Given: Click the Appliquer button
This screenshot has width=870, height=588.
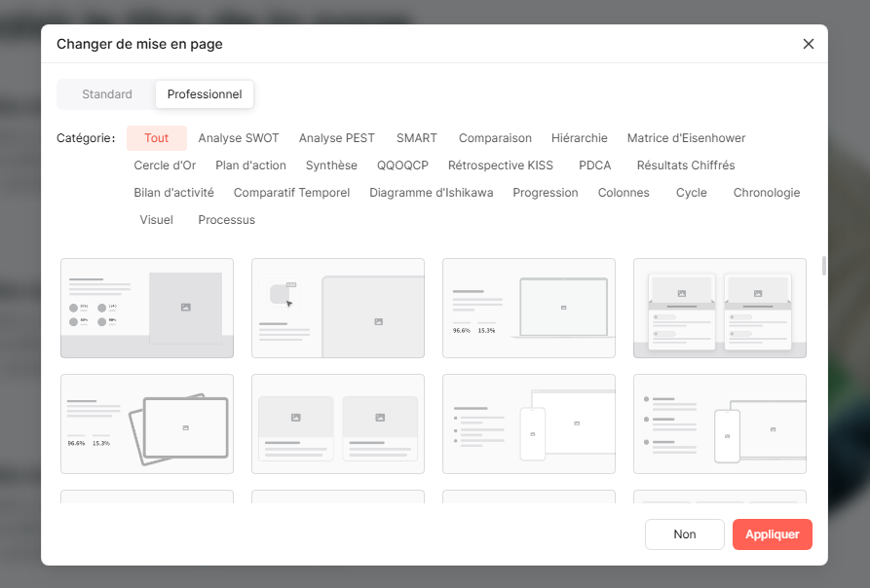Looking at the screenshot, I should (x=772, y=534).
